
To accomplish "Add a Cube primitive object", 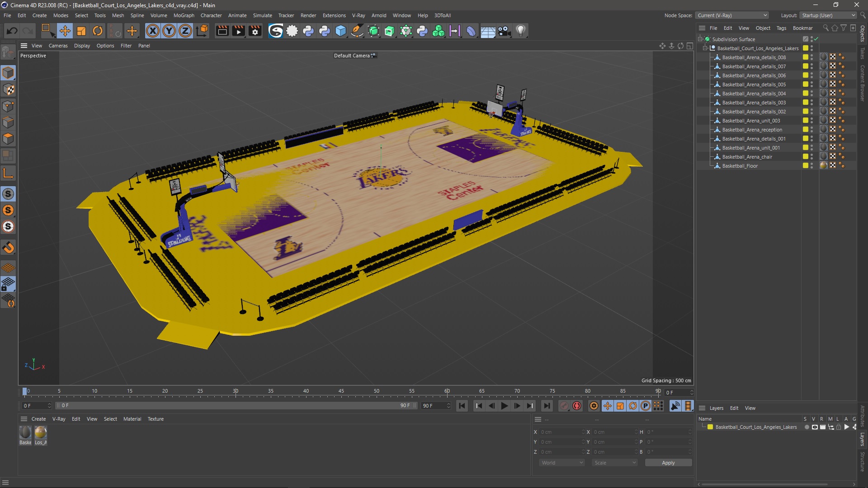I will pyautogui.click(x=341, y=31).
